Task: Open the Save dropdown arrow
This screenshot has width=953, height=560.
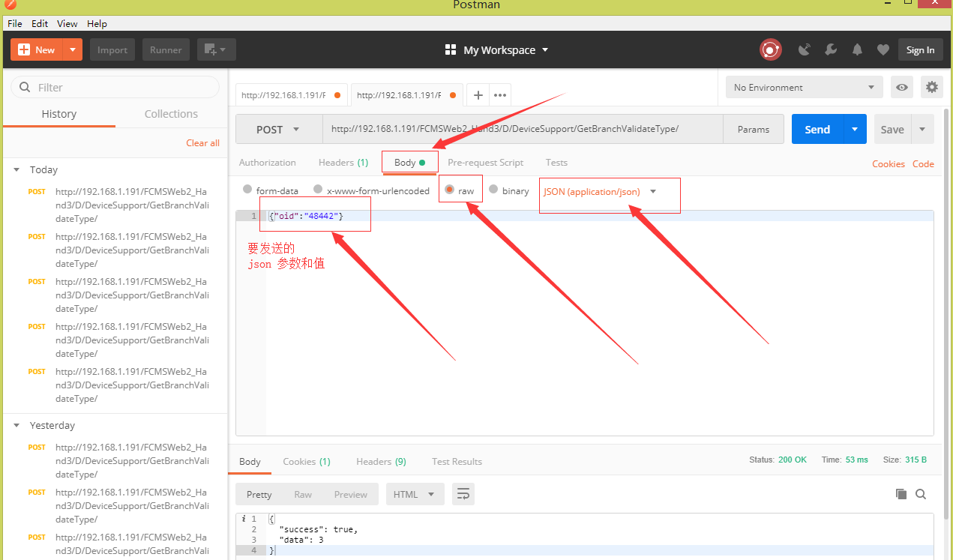Action: click(x=922, y=129)
